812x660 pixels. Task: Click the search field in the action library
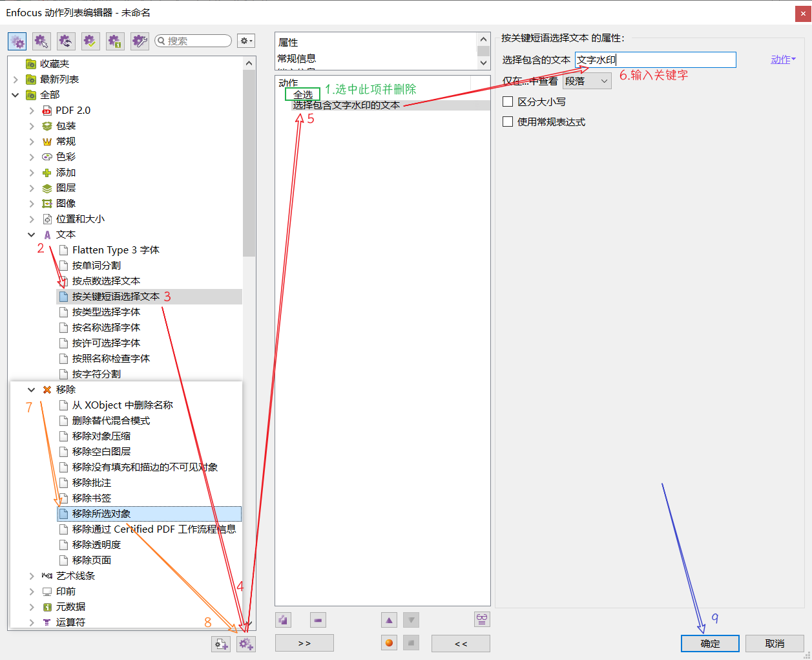193,41
